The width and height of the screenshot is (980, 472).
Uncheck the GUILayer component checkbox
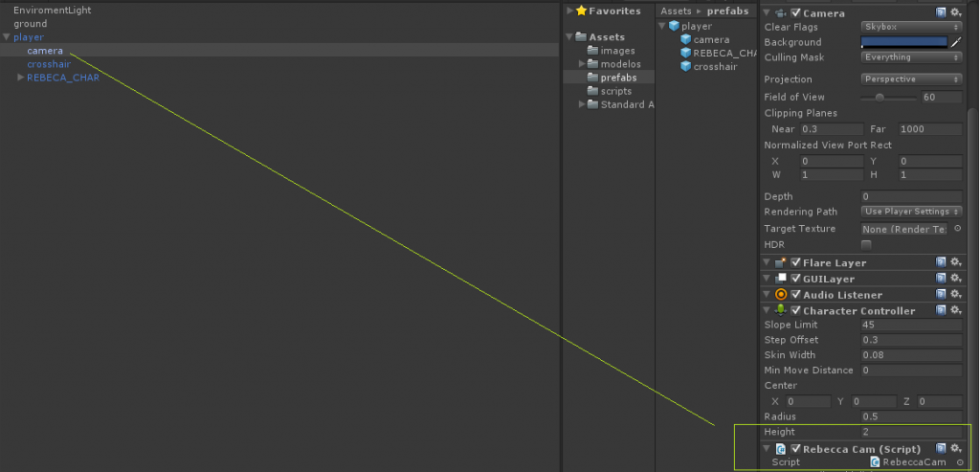[x=795, y=279]
